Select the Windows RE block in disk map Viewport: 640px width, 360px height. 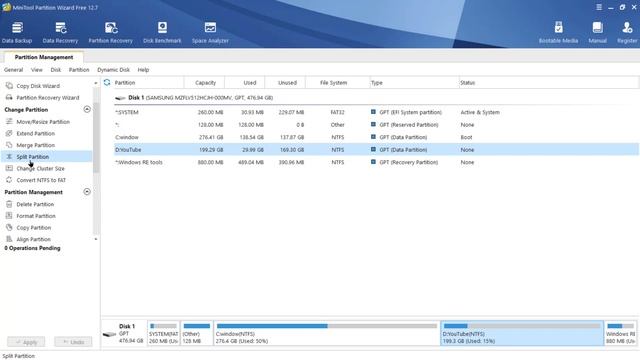point(620,333)
